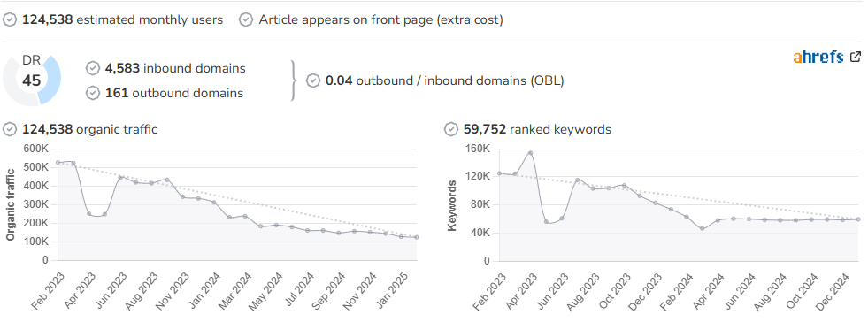This screenshot has height=322, width=868.
Task: Click check icon beside ranked keywords heading
Action: click(x=451, y=129)
